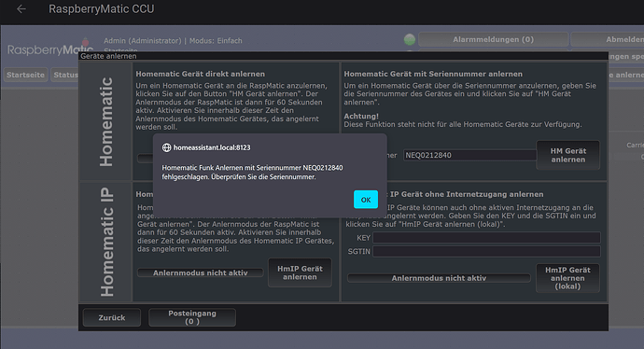Click the HM Gerät anlernen button
644x349 pixels.
click(x=568, y=155)
